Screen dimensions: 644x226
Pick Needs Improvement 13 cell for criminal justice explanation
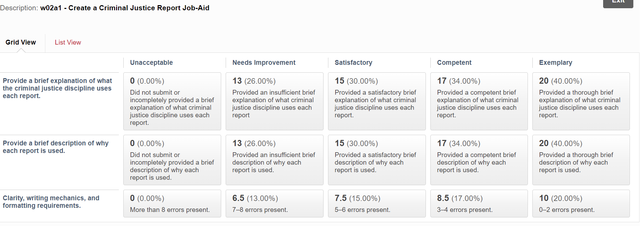click(274, 101)
